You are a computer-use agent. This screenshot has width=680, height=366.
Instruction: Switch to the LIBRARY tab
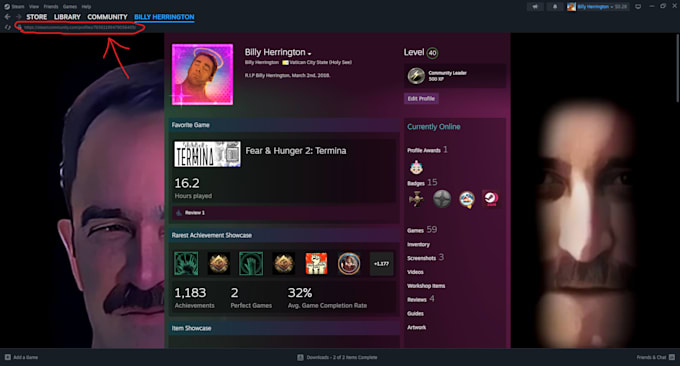[67, 17]
